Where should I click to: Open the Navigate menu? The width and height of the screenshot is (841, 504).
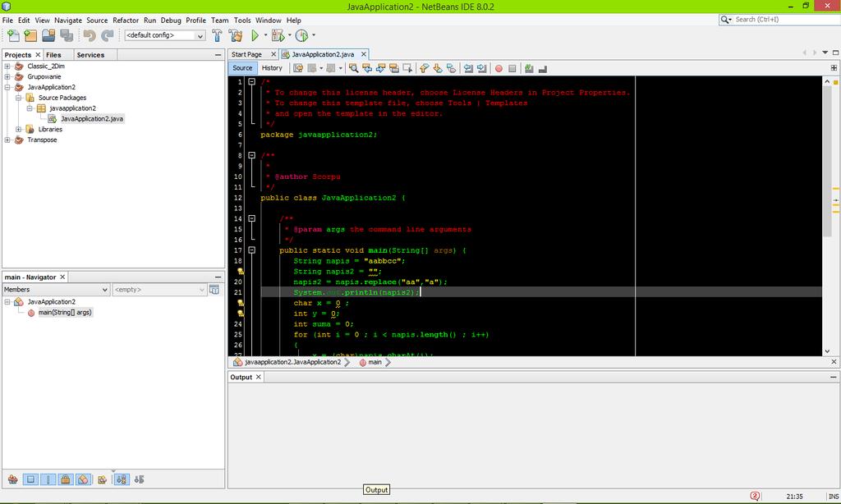[x=68, y=21]
